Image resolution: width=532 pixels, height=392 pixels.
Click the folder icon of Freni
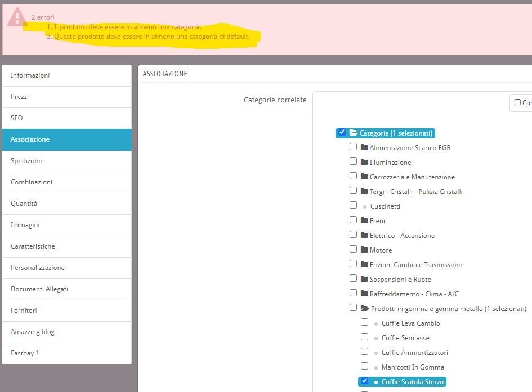click(x=364, y=220)
